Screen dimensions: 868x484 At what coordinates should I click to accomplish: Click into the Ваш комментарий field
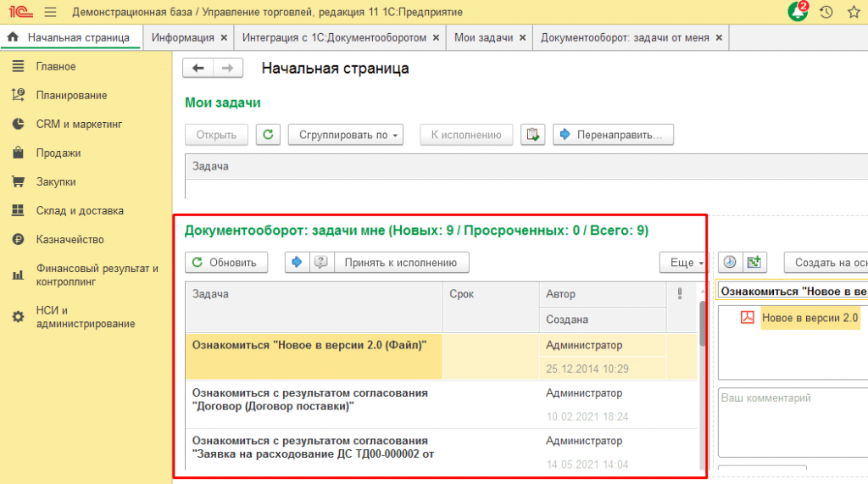coord(793,422)
